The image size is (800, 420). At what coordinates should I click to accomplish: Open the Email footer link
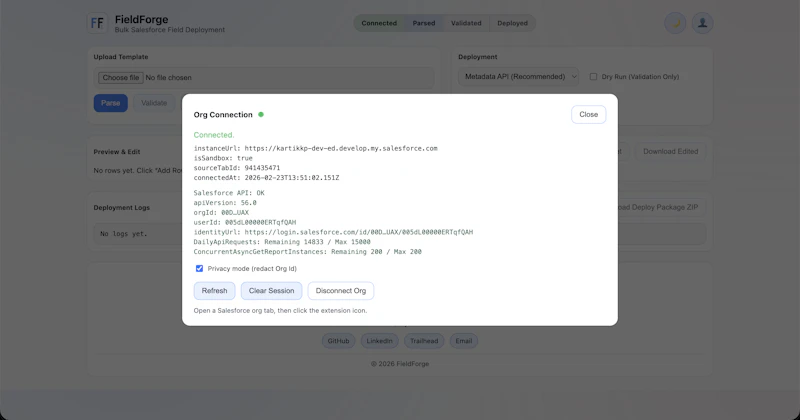tap(463, 341)
